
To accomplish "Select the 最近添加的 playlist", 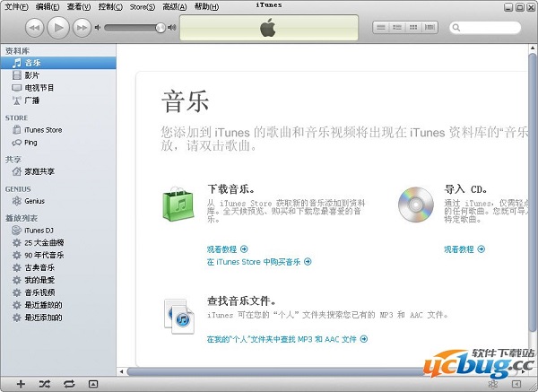I will click(x=58, y=318).
